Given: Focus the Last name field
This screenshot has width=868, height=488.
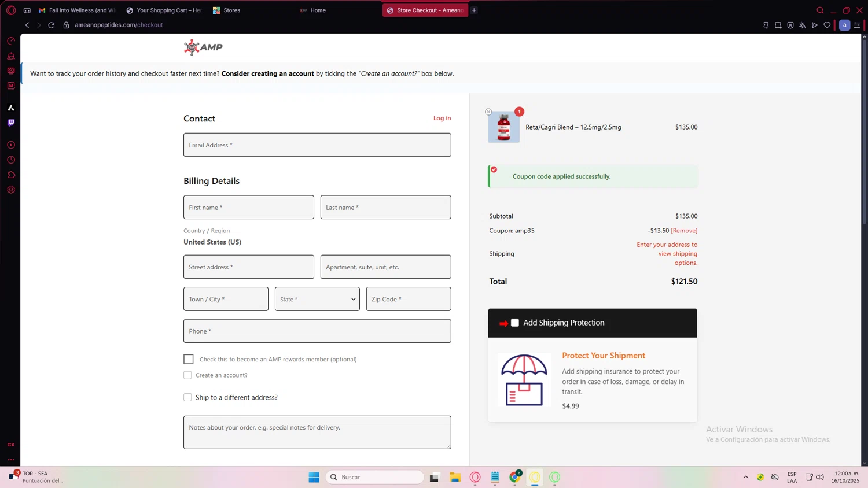Looking at the screenshot, I should (x=386, y=207).
